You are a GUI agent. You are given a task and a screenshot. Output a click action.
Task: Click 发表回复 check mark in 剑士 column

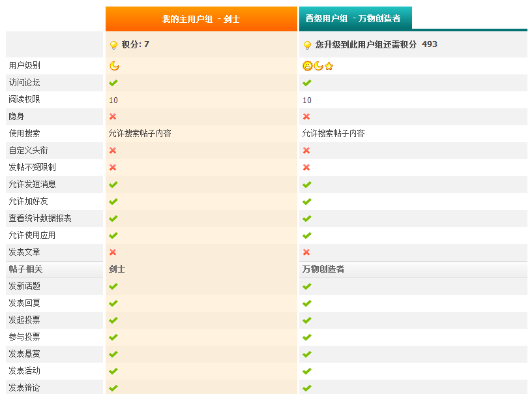pyautogui.click(x=113, y=303)
